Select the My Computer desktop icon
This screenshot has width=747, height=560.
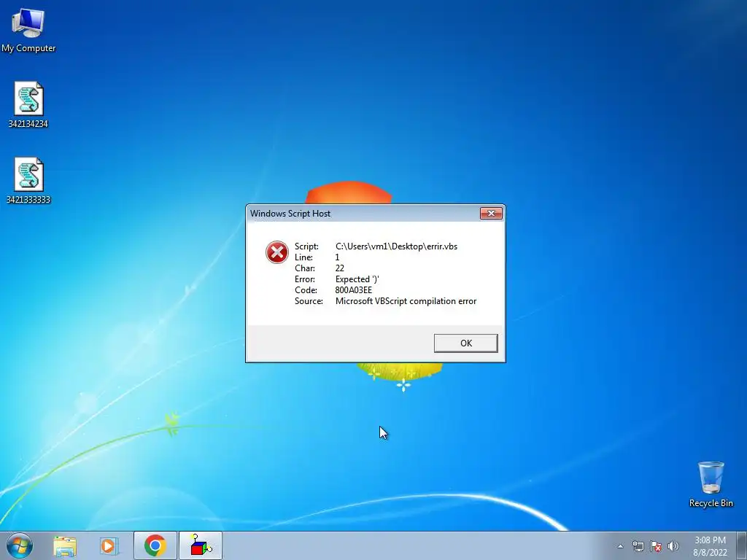[x=28, y=29]
